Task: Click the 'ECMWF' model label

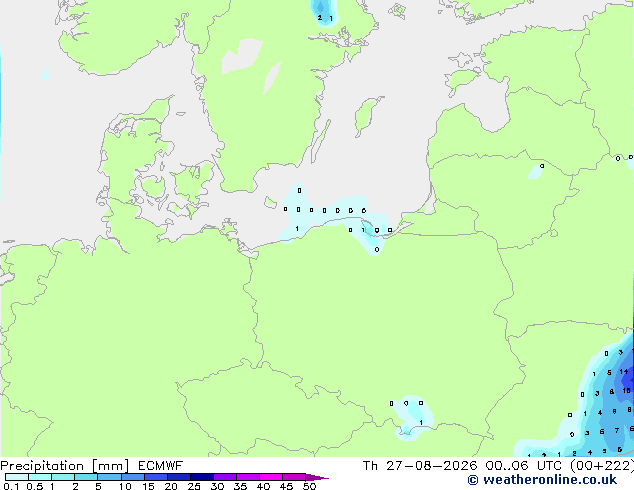Action: [161, 466]
